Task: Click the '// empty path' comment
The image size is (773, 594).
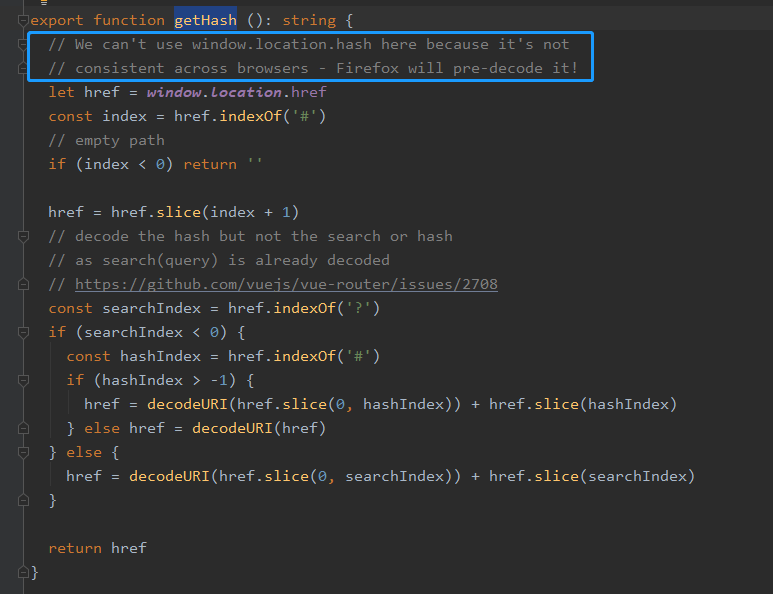Action: [x=106, y=140]
